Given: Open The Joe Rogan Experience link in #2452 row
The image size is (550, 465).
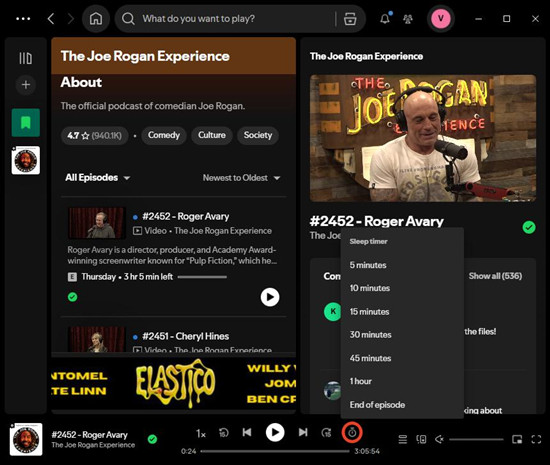Looking at the screenshot, I should (223, 231).
